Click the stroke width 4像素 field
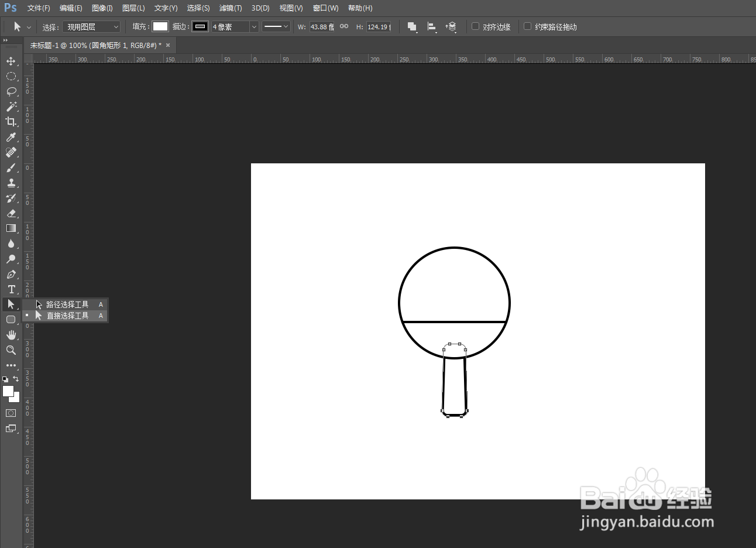The width and height of the screenshot is (756, 548). pos(231,27)
